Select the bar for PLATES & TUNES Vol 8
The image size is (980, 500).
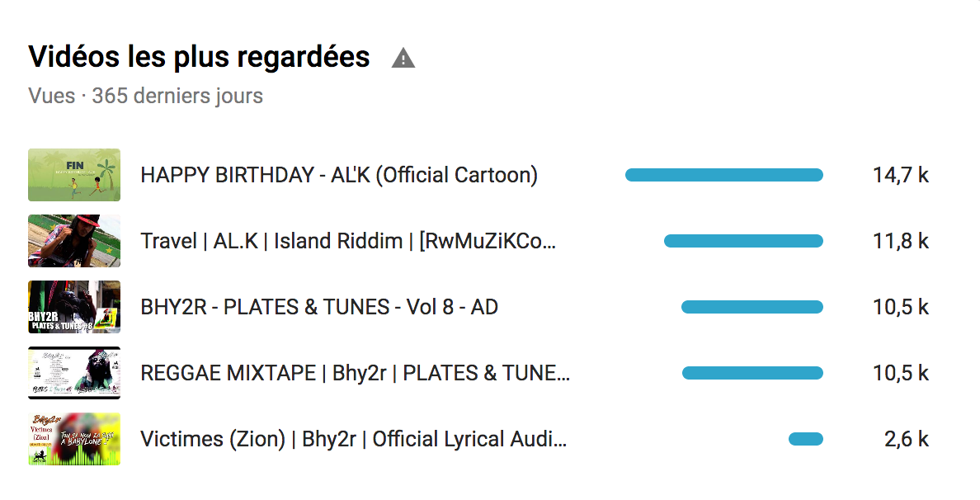[x=751, y=307]
